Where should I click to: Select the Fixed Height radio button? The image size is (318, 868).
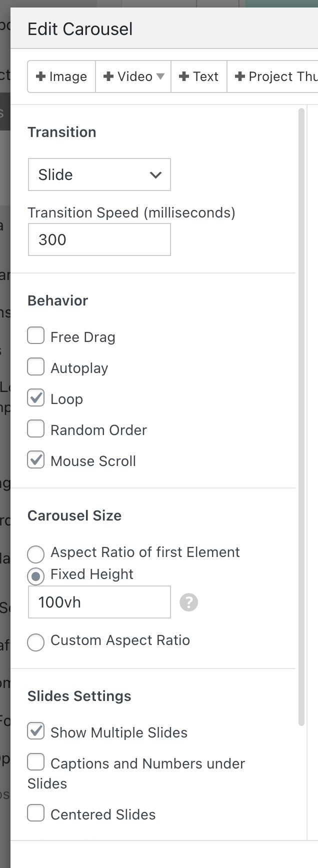[36, 576]
